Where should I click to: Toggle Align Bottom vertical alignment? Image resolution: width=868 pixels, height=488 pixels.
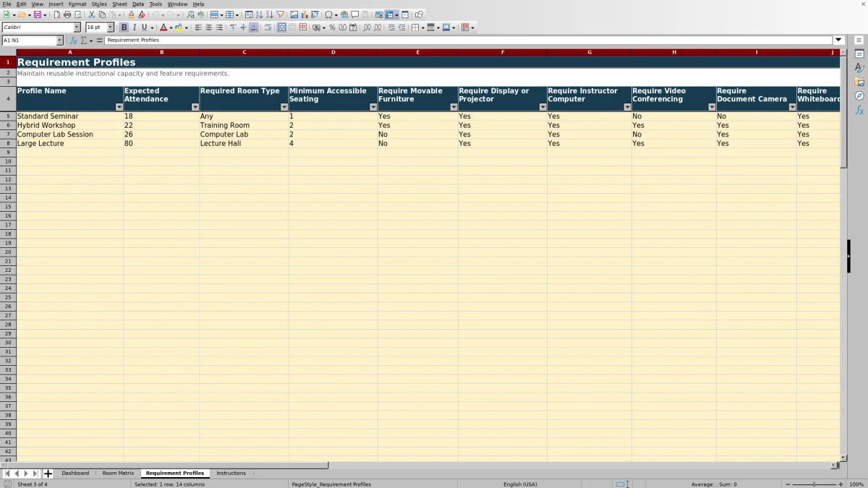click(253, 27)
